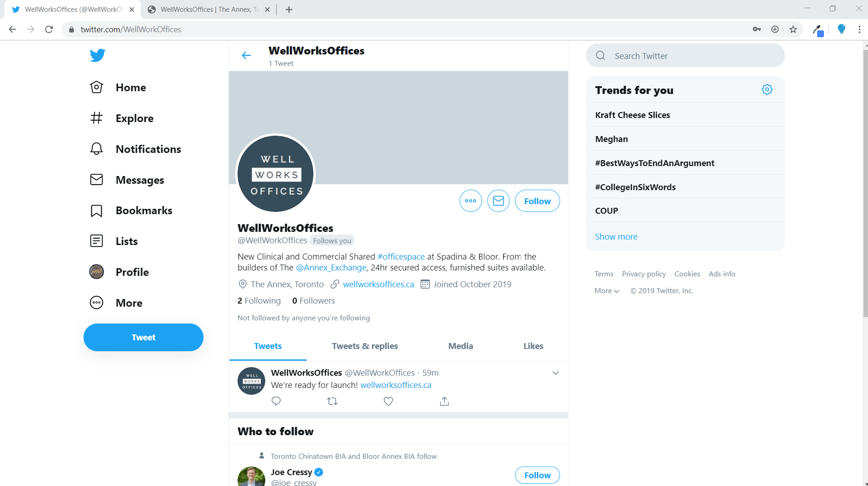
Task: Expand the tweet options chevron
Action: point(556,373)
